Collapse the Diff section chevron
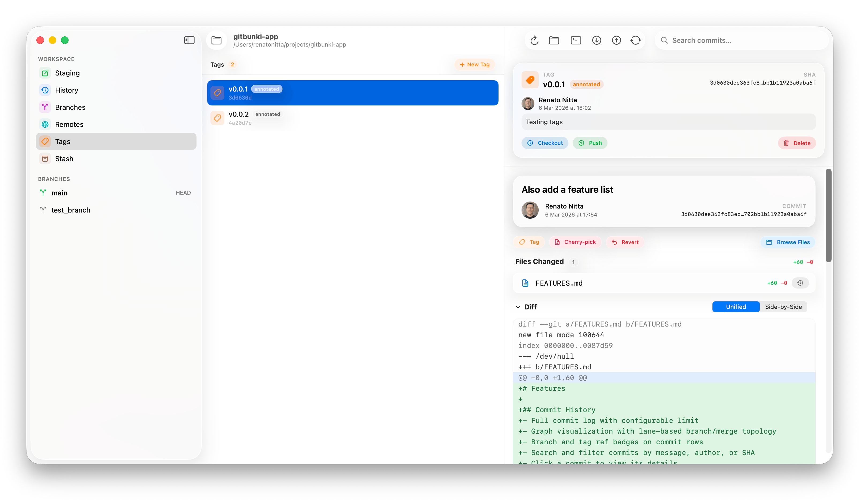Viewport: 868px width, 500px height. [x=518, y=307]
